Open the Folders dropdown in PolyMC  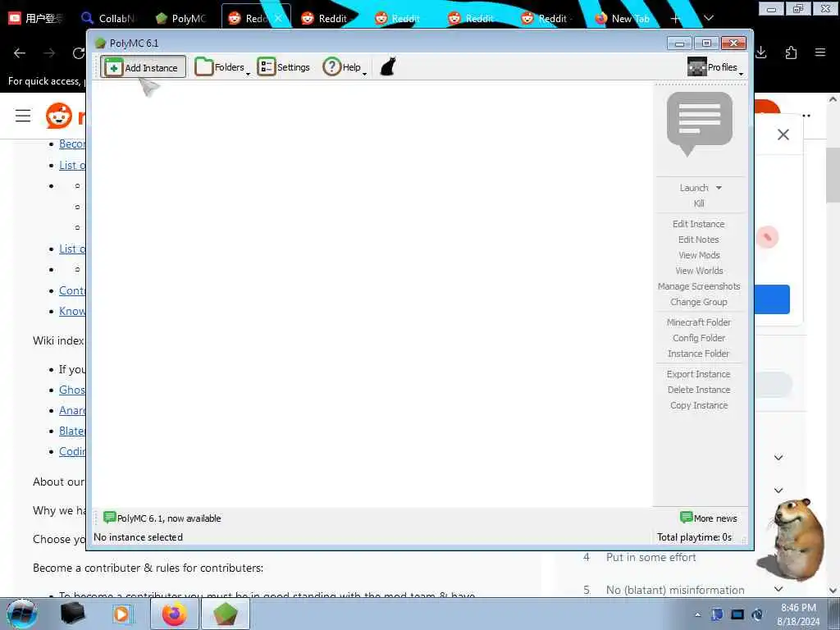point(221,67)
